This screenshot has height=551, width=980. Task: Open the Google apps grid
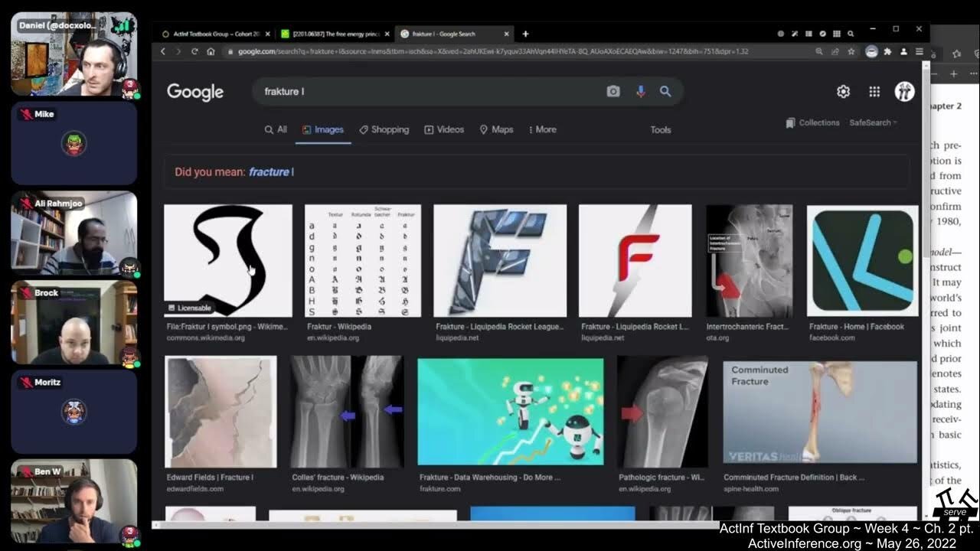pos(874,92)
